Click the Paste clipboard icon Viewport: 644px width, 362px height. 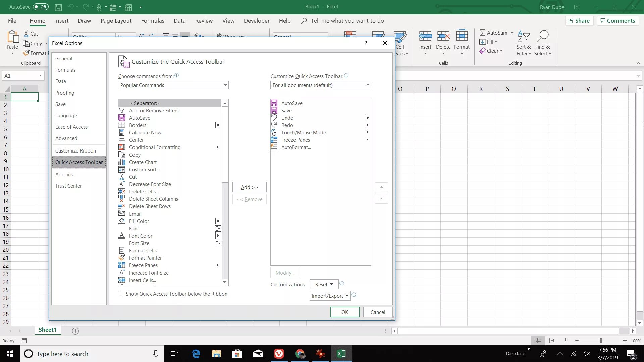point(12,37)
